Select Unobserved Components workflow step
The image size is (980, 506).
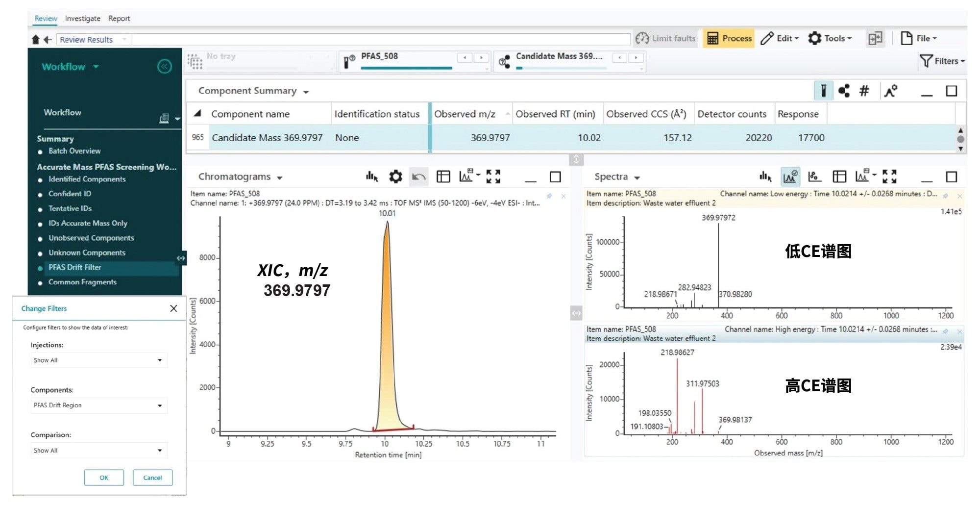tap(91, 238)
